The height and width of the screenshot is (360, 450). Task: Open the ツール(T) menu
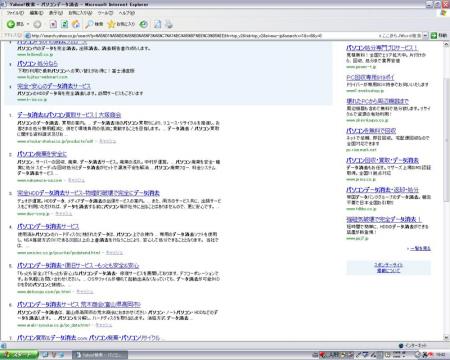tap(105, 13)
